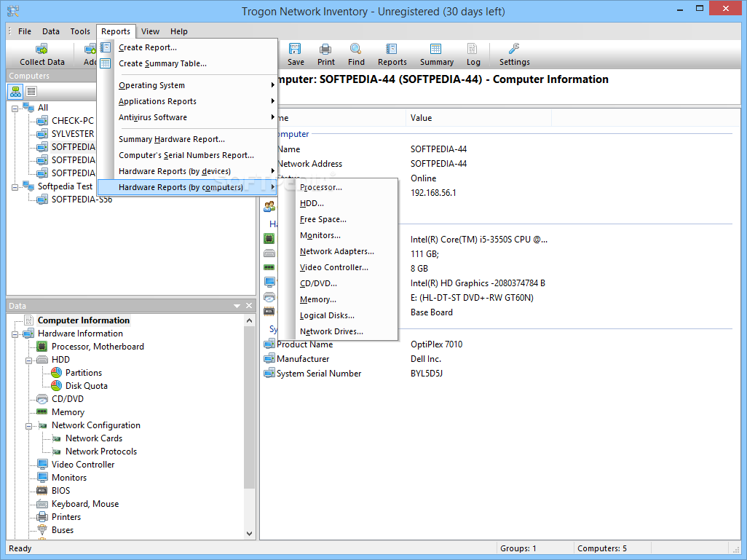Choose Free Space... report
The width and height of the screenshot is (747, 560).
[x=338, y=219]
